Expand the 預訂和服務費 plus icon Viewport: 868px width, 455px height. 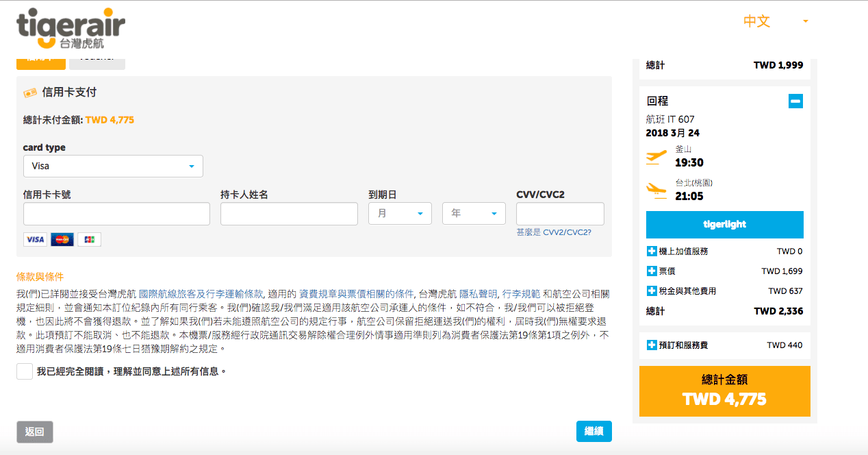651,346
